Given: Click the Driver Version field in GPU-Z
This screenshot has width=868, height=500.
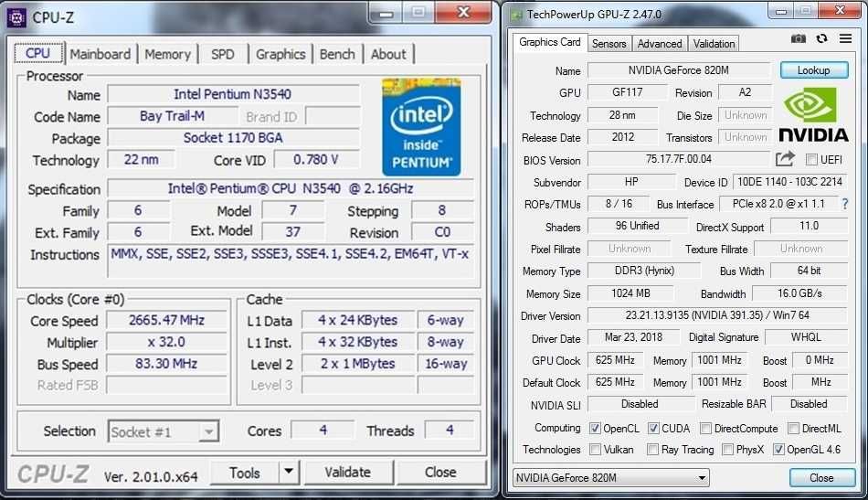Looking at the screenshot, I should point(717,315).
